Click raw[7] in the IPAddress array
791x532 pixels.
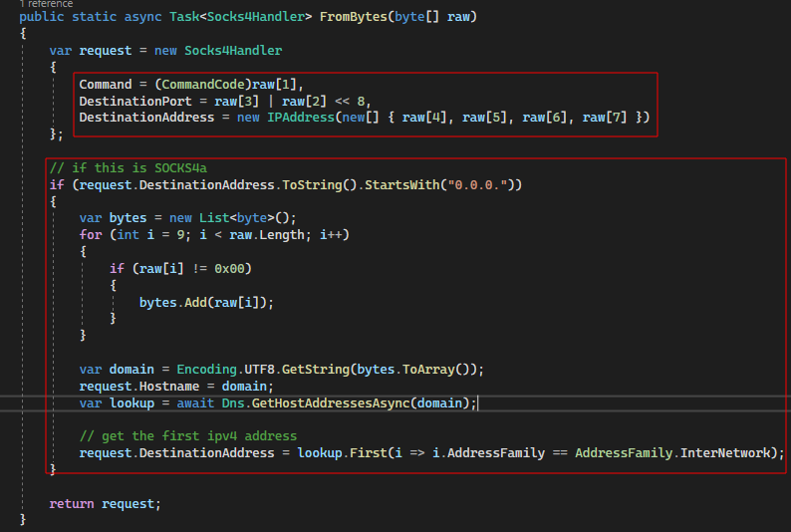605,118
